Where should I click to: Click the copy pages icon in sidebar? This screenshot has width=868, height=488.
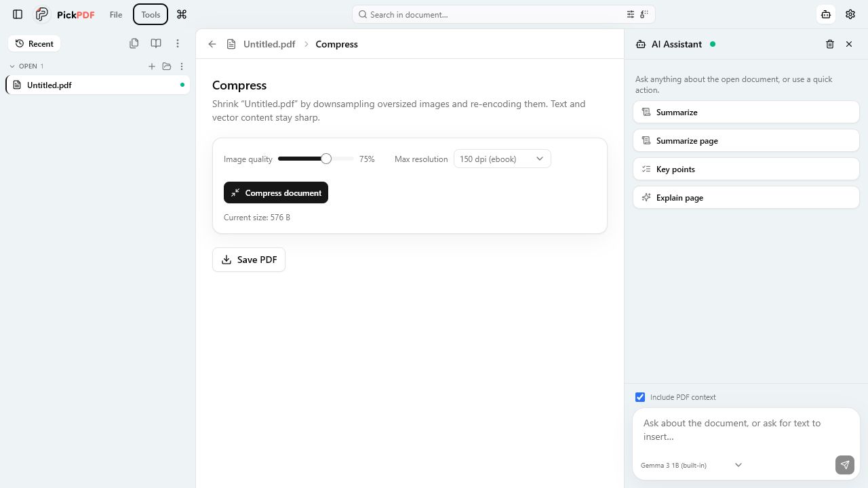(x=134, y=43)
